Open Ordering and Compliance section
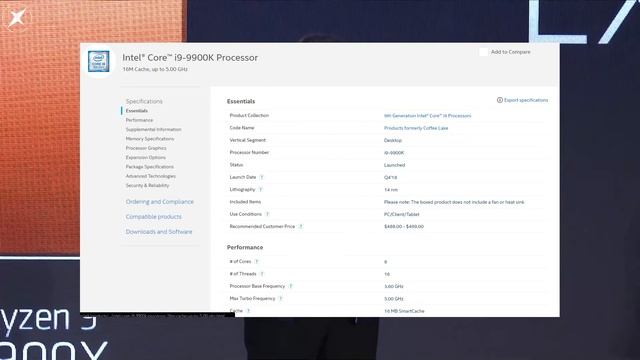The height and width of the screenshot is (360, 640). point(160,202)
